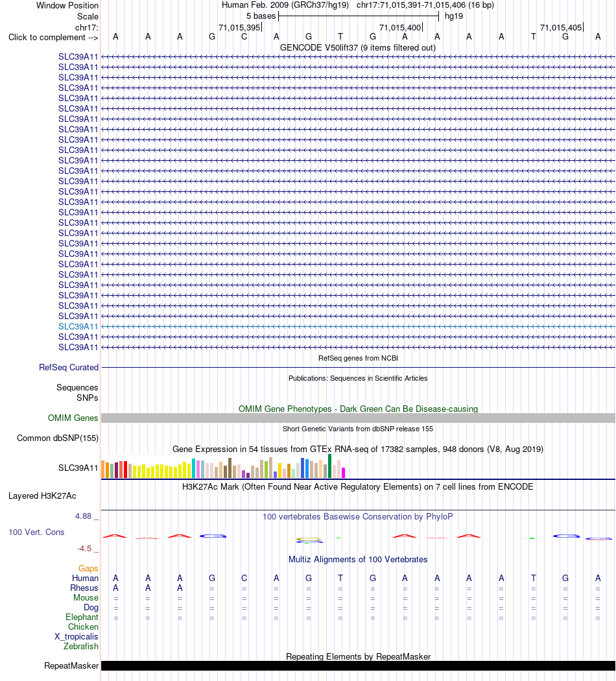Viewport: 616px width, 681px height.
Task: Click the "Mouse" alignment row label
Action: click(x=86, y=597)
